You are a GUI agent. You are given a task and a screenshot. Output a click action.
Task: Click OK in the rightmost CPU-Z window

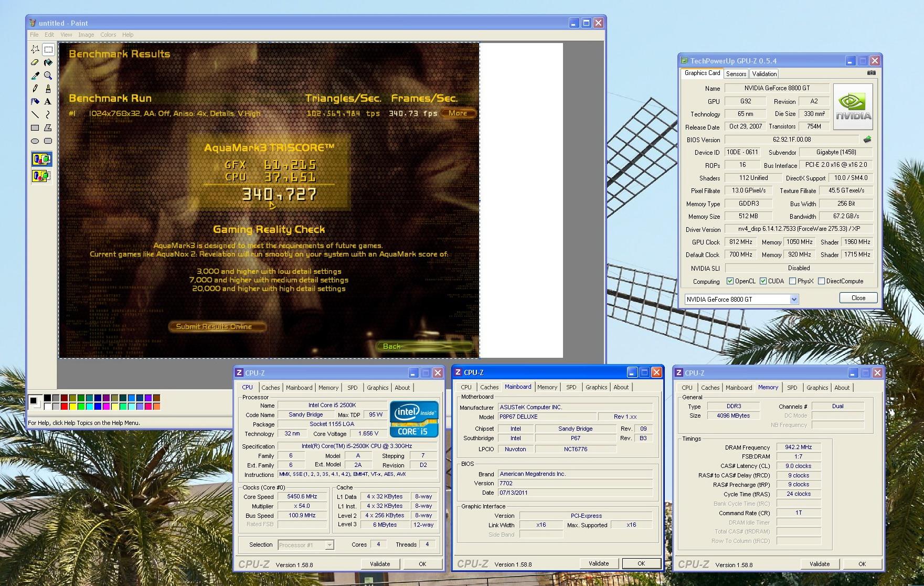862,564
